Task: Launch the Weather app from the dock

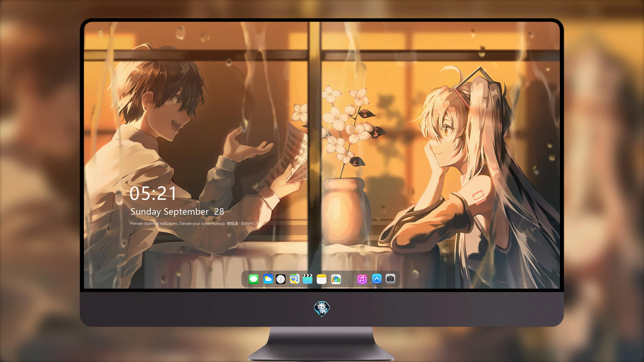Action: 268,279
